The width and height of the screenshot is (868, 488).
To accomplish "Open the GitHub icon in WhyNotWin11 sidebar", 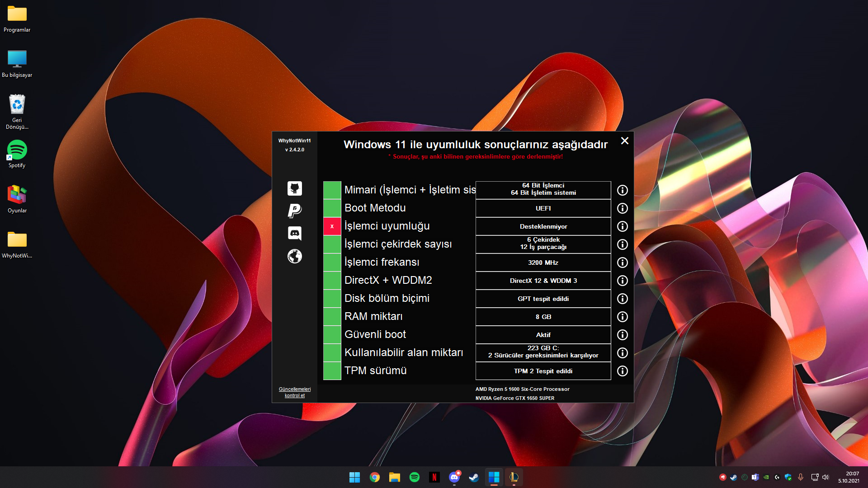I will point(295,188).
